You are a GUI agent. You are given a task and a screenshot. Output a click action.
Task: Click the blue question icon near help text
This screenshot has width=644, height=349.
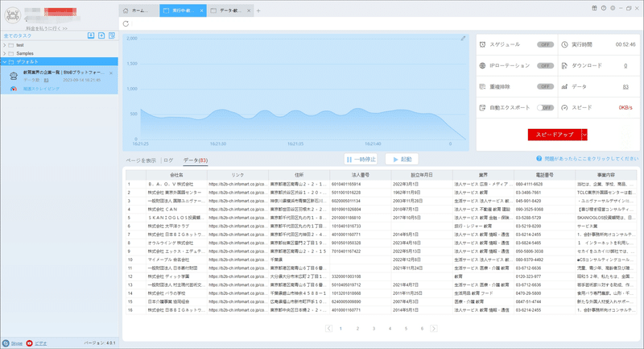539,159
